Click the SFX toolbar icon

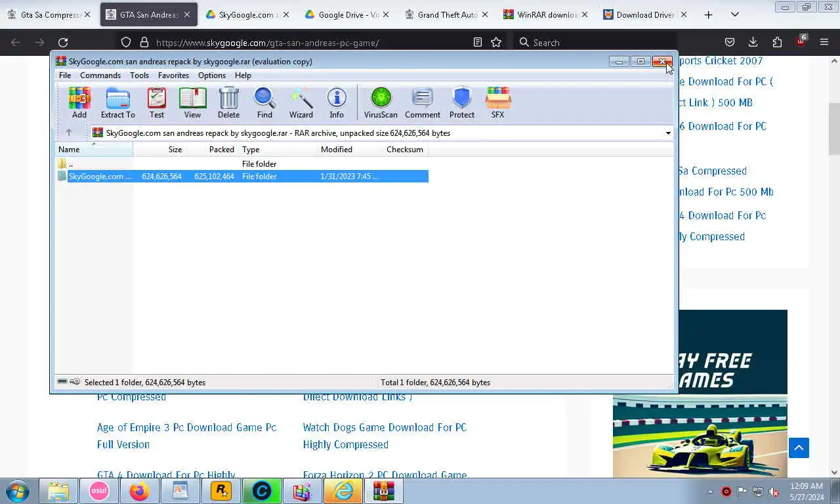(x=498, y=103)
